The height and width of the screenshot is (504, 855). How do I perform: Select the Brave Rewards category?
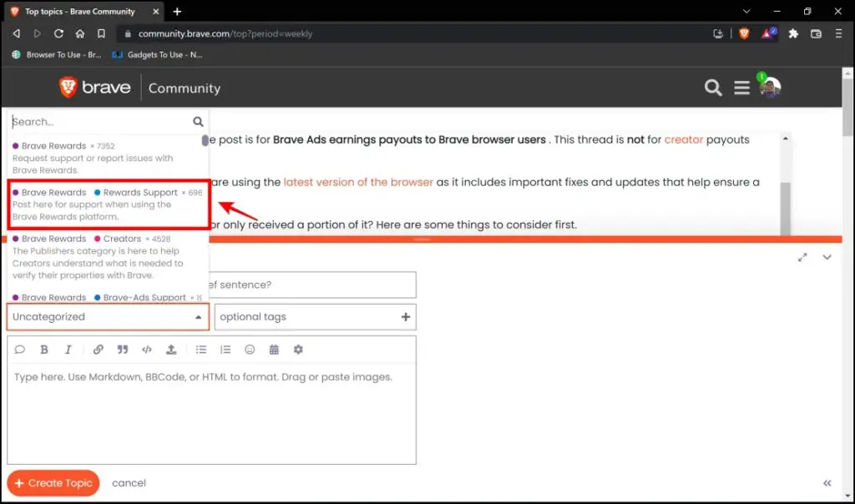pos(108,158)
